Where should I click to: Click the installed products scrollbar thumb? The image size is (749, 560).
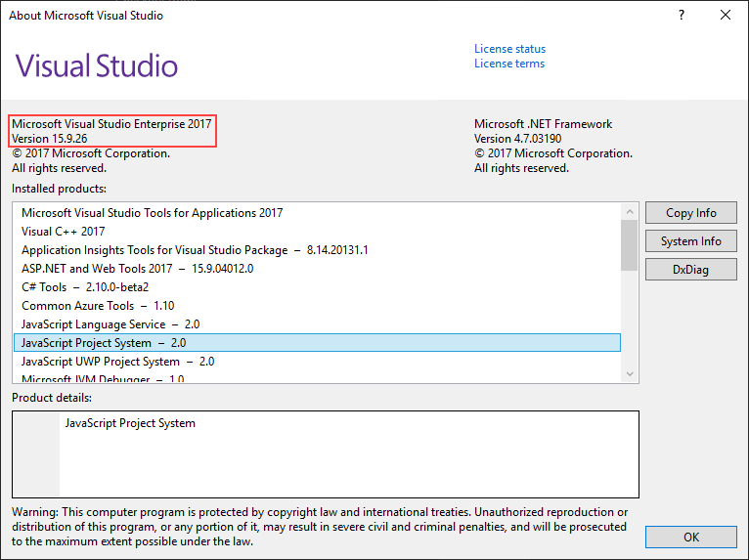click(630, 245)
